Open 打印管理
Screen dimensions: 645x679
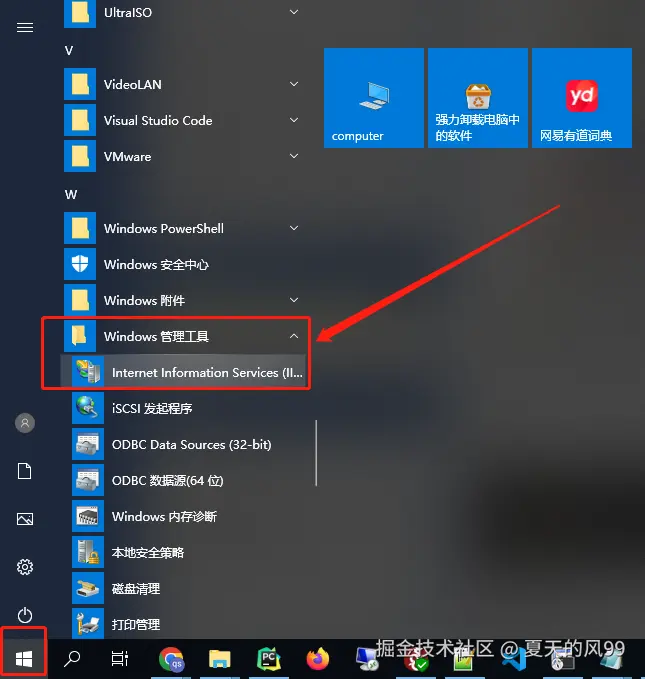point(185,624)
